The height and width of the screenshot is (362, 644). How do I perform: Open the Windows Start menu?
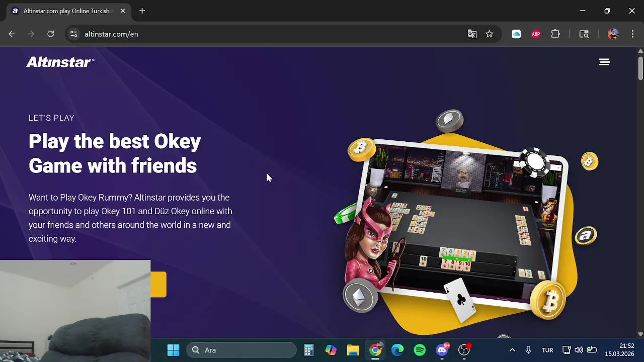(173, 350)
